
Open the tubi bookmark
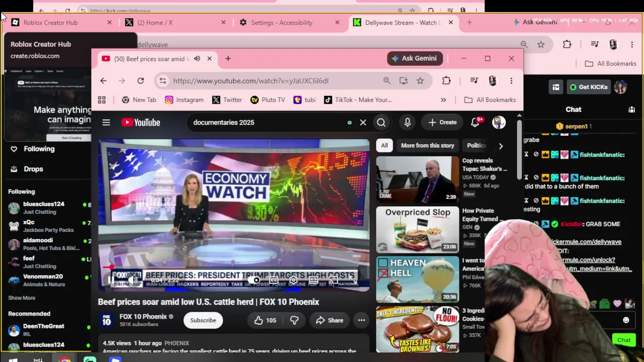(x=304, y=100)
